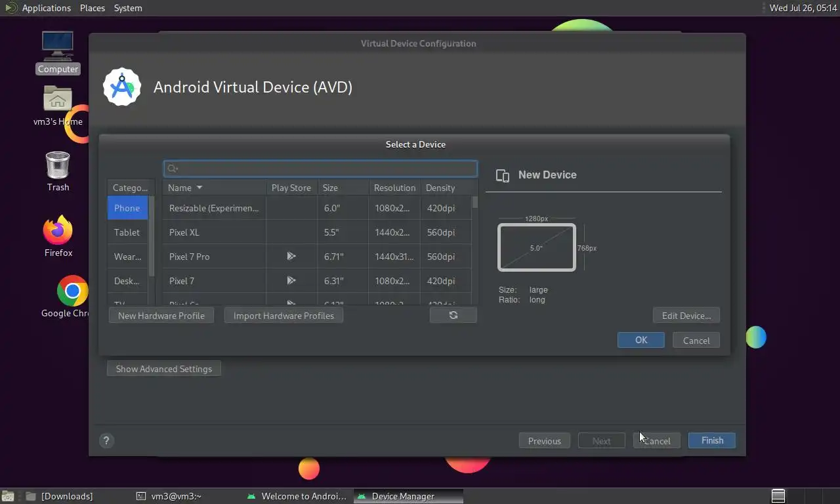Viewport: 840px width, 504px height.
Task: Click the refresh icon button below device table
Action: (x=453, y=315)
